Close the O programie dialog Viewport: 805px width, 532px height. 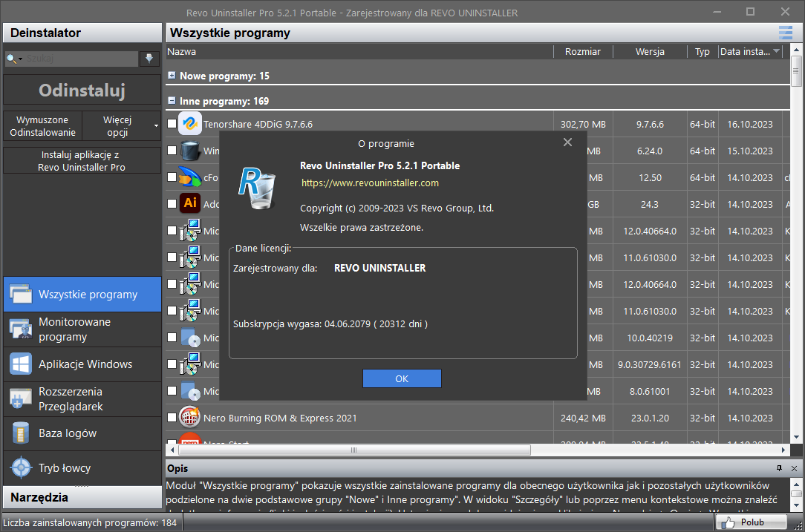[x=567, y=142]
